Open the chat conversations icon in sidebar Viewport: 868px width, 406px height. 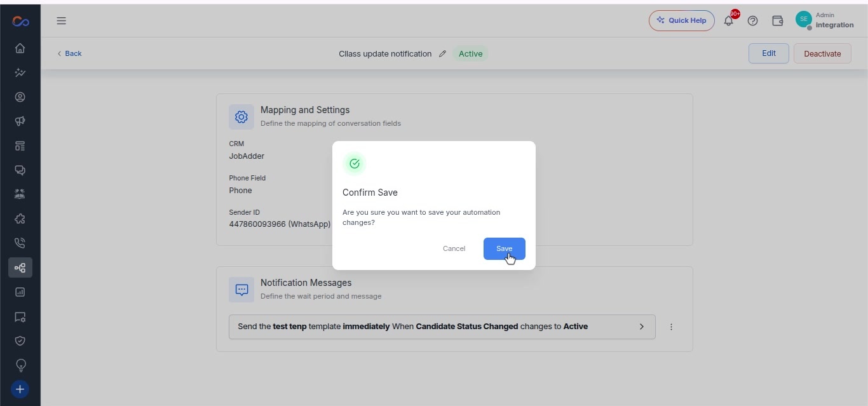point(20,170)
